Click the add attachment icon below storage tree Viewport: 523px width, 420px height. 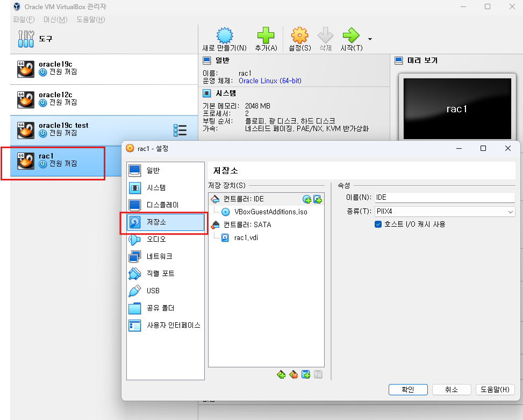[306, 375]
